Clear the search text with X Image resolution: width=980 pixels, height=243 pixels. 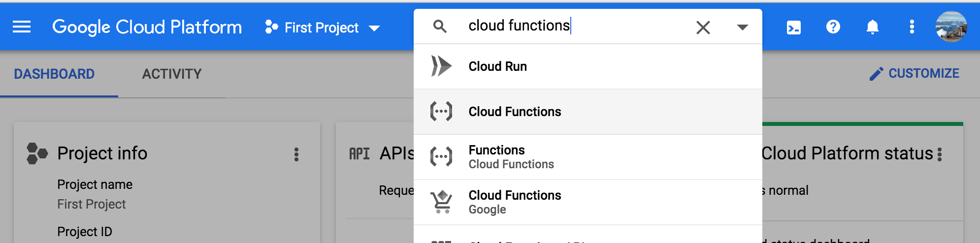[x=703, y=27]
